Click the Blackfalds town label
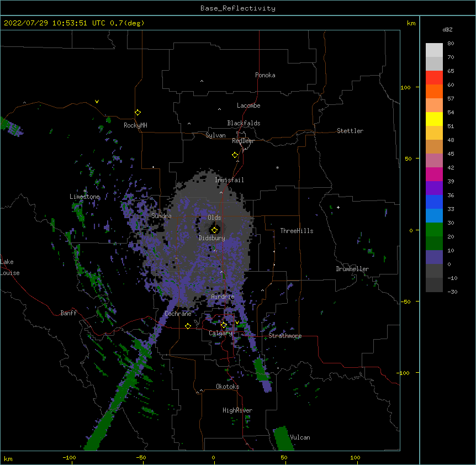Viewport: 476px width, 465px height. pos(244,123)
